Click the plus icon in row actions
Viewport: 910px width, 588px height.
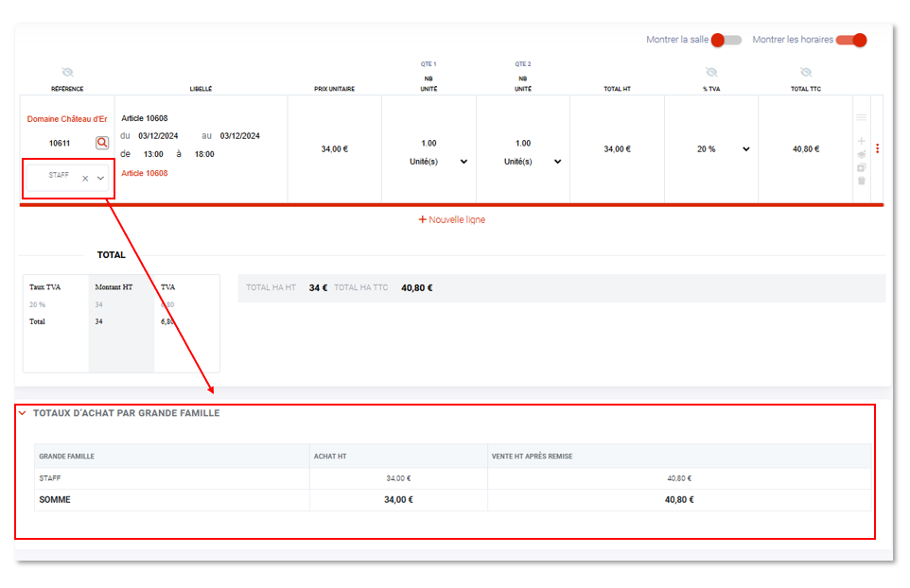pyautogui.click(x=861, y=141)
